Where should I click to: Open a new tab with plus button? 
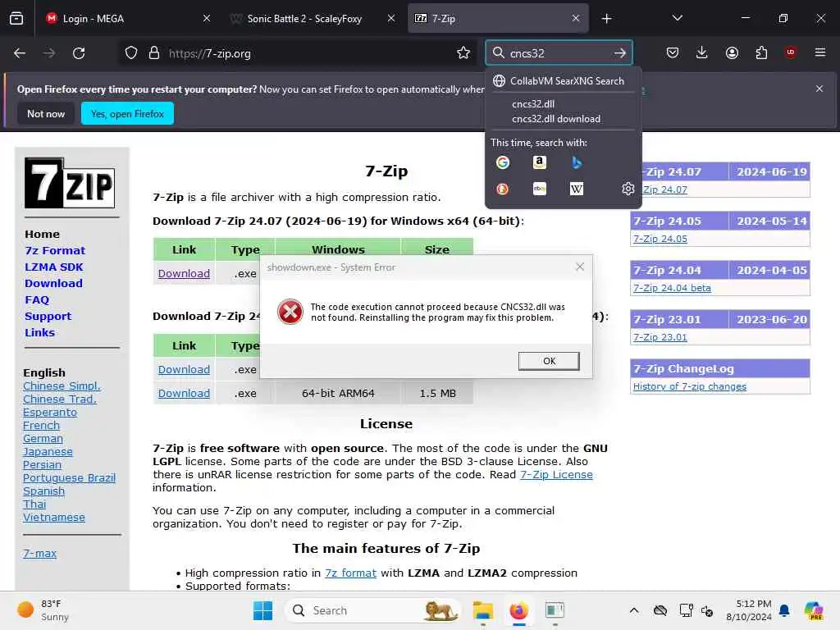coord(606,19)
